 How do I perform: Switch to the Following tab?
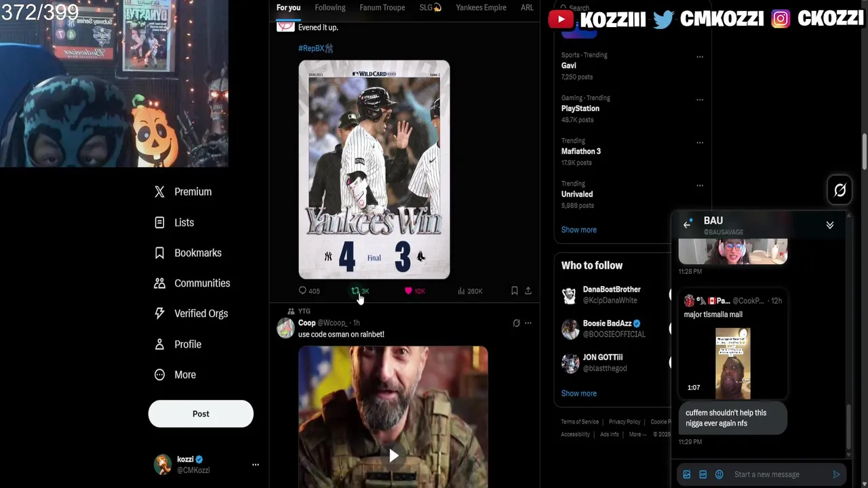tap(330, 7)
